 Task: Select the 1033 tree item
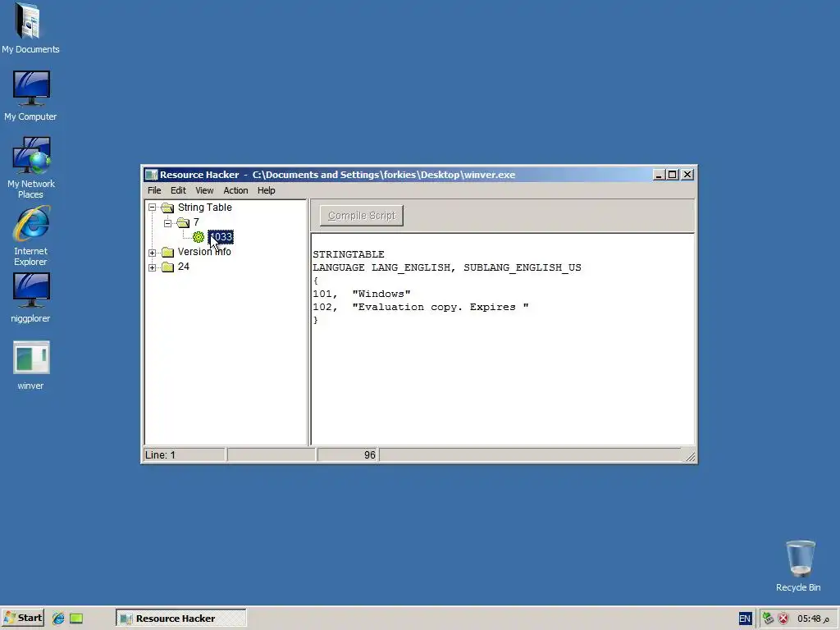221,237
